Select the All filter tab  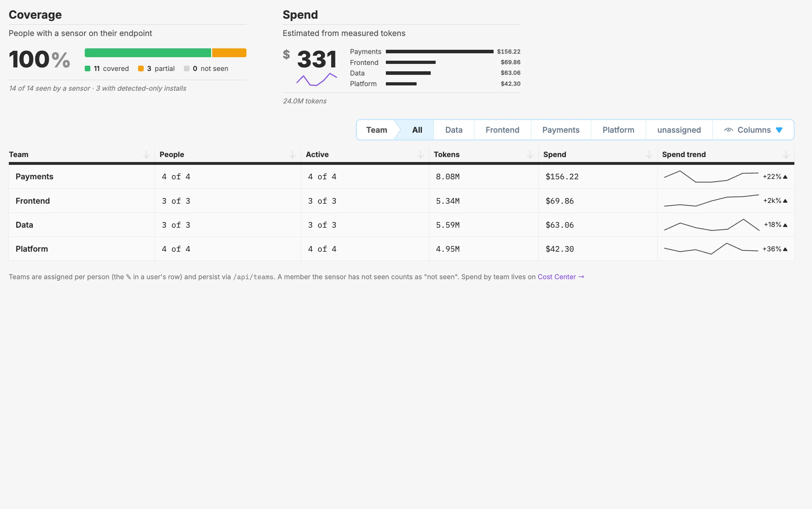point(417,130)
